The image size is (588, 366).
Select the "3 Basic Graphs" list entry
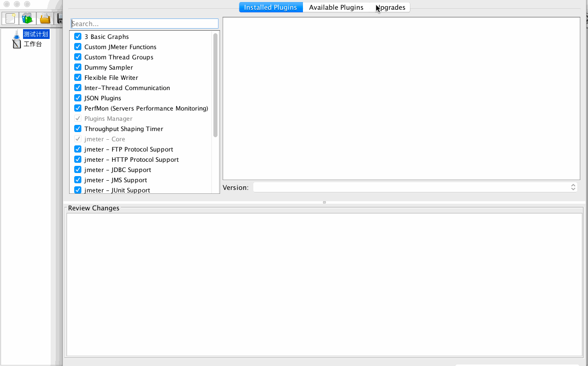tap(106, 37)
